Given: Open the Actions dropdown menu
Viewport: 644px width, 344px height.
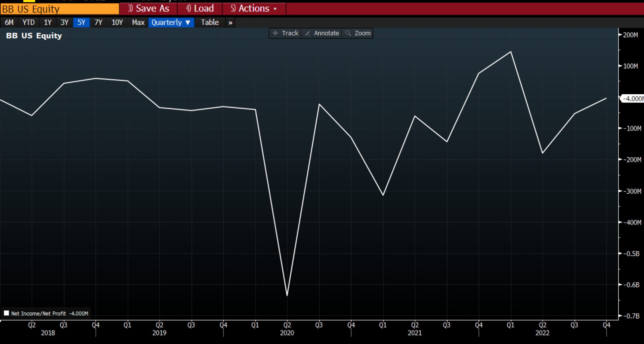Looking at the screenshot, I should pyautogui.click(x=254, y=9).
